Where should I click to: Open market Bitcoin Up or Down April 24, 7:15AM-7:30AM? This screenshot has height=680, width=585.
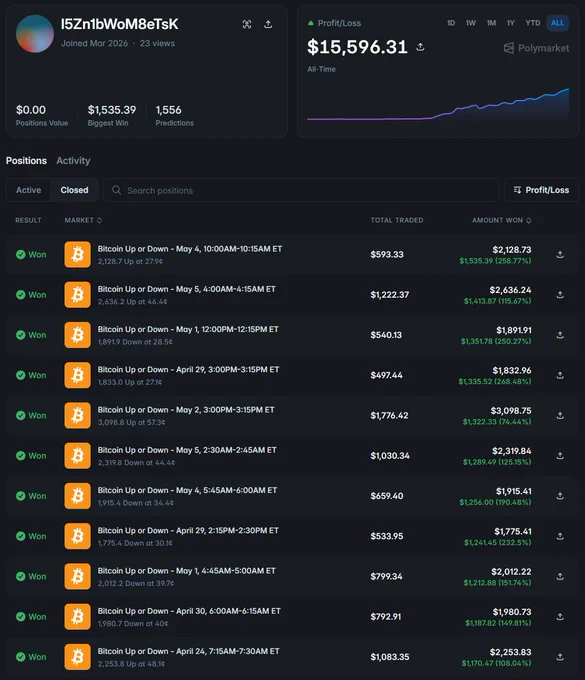click(188, 651)
